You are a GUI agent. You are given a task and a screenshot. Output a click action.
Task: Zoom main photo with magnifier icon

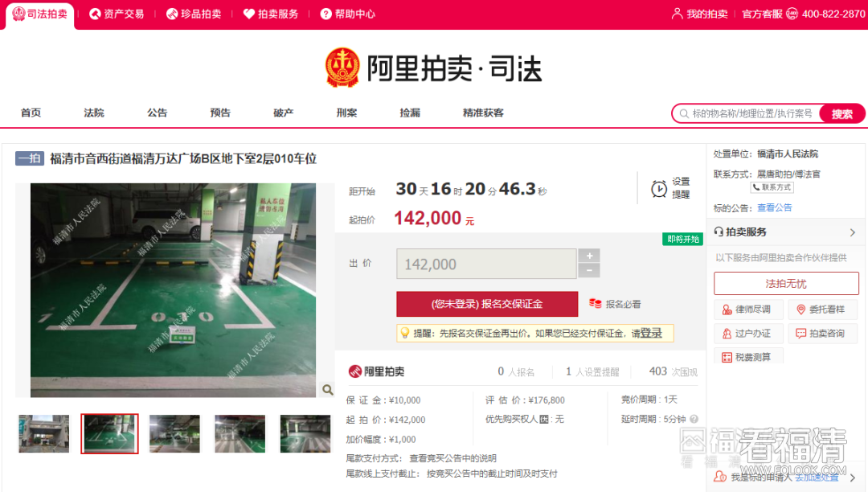[x=328, y=390]
